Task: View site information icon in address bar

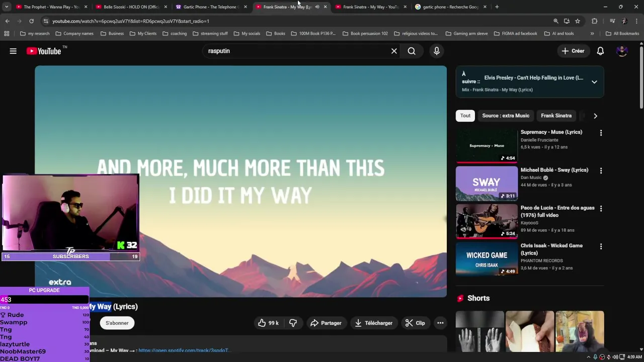Action: [x=46, y=21]
